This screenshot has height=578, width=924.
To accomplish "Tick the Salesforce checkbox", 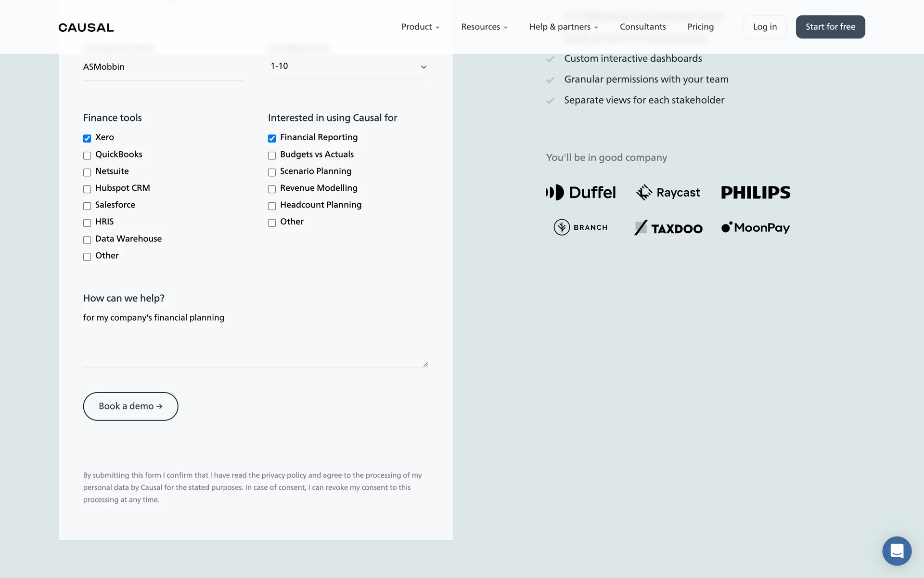I will [87, 206].
